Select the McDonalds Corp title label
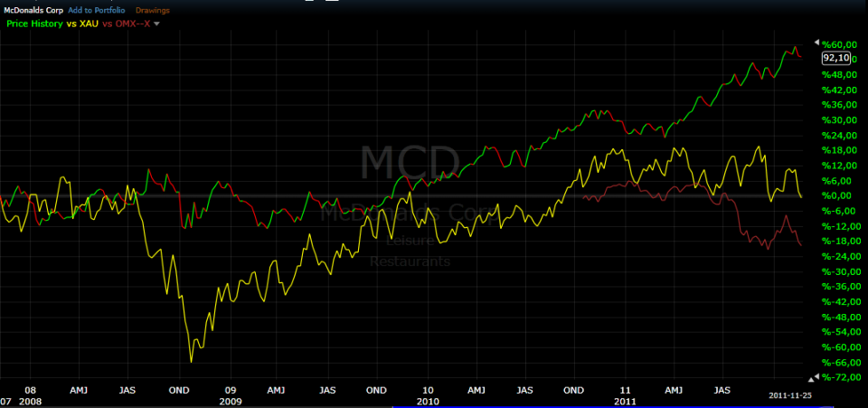Screen dimensions: 868x408 tap(33, 11)
